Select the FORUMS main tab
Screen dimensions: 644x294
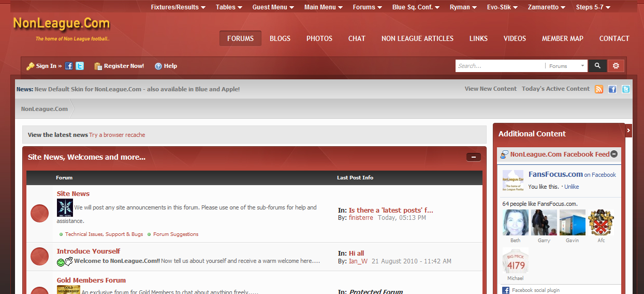tap(240, 38)
